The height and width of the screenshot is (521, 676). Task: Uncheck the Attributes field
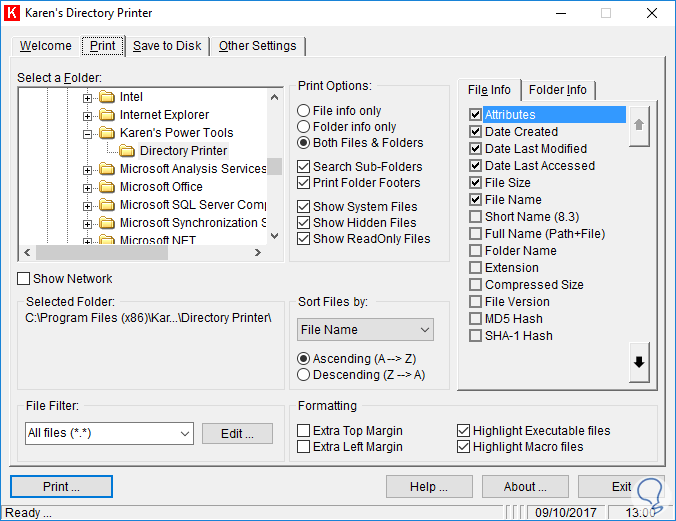coord(475,115)
